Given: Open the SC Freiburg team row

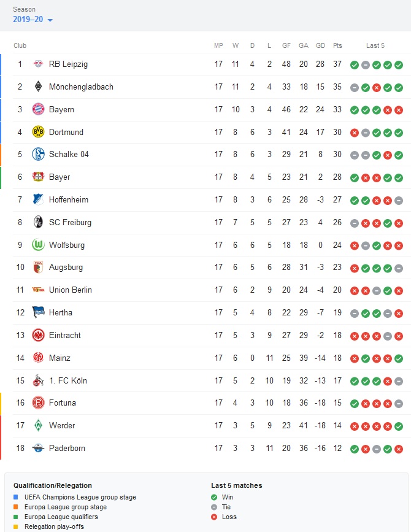Looking at the screenshot, I should (x=211, y=223).
